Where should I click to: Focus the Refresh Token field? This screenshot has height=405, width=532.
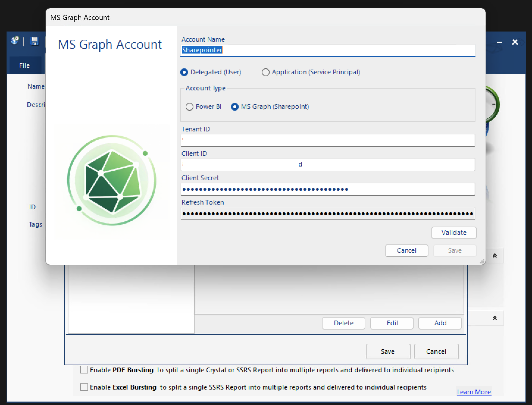[x=328, y=214]
